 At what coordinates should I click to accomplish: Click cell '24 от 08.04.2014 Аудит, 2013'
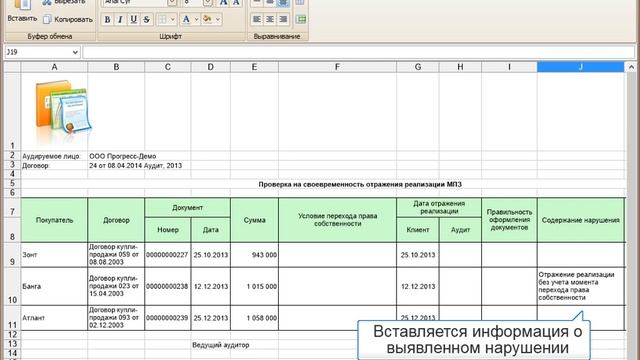pyautogui.click(x=136, y=165)
